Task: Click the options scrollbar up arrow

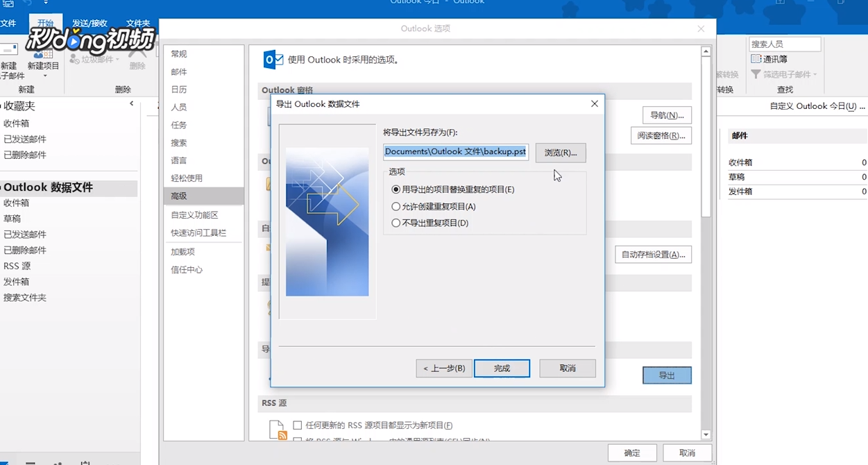Action: (706, 51)
